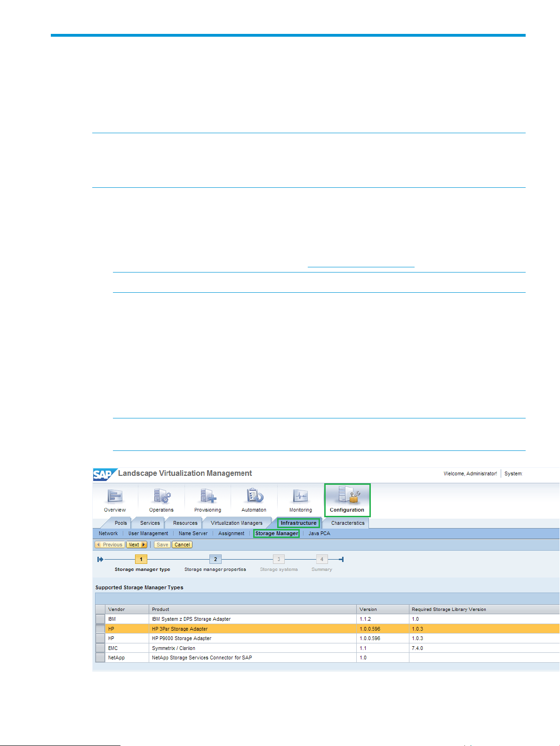This screenshot has height=746, width=560.
Task: Select wizard step 1 Storage manager type
Action: tap(141, 559)
